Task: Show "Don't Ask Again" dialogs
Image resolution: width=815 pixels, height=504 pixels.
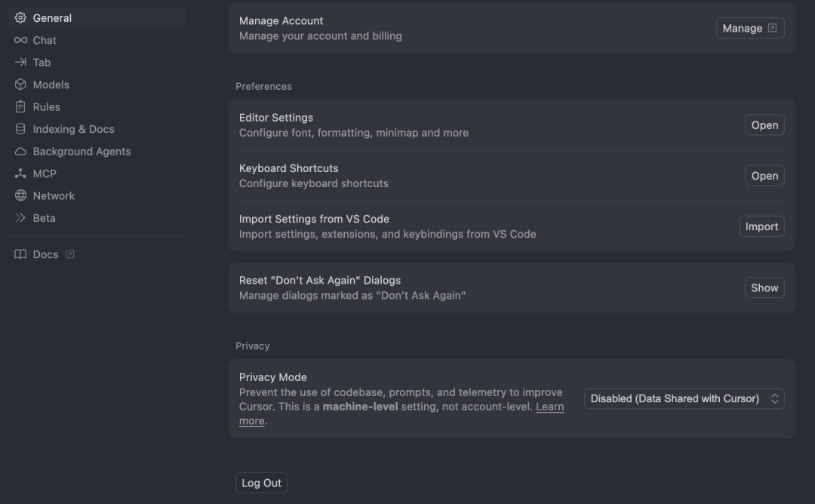Action: (764, 287)
